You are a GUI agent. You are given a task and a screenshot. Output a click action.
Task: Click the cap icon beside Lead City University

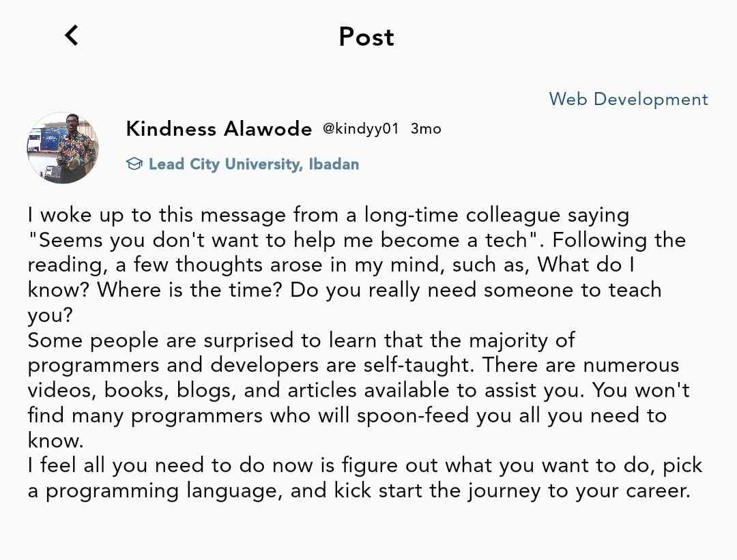coord(134,163)
